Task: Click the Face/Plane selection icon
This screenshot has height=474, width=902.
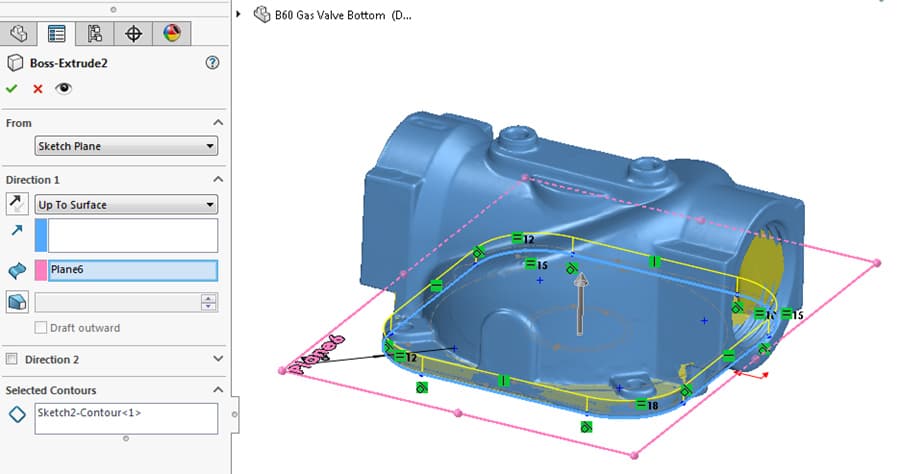Action: [x=17, y=270]
